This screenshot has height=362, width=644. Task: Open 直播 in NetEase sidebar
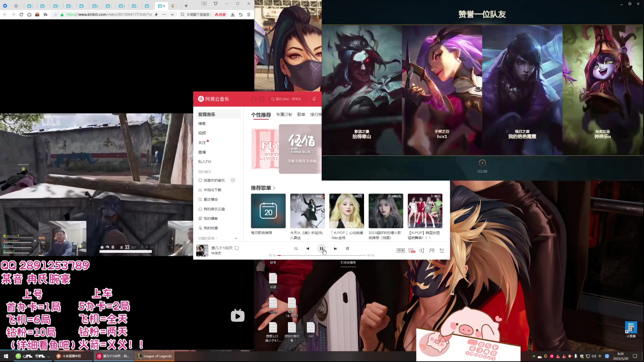pos(202,152)
